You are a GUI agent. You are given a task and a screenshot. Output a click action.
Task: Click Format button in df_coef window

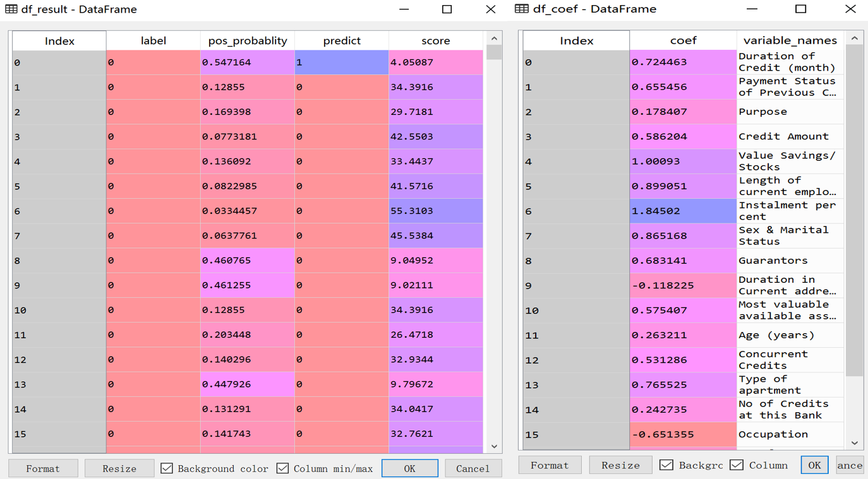pyautogui.click(x=550, y=465)
